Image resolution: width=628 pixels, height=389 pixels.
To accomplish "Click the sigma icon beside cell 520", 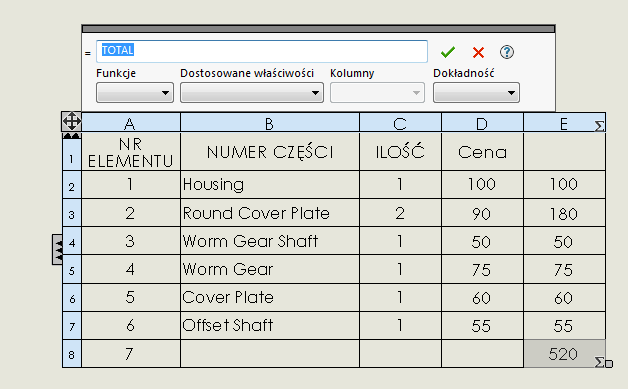I will [599, 362].
